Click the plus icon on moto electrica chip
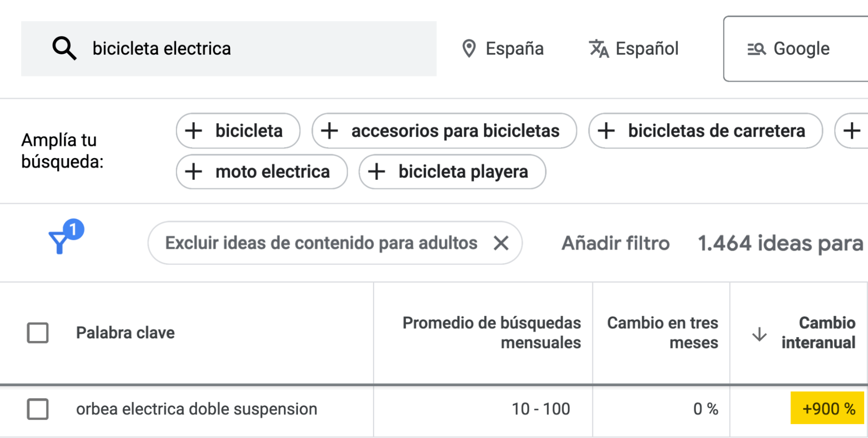Image resolution: width=868 pixels, height=438 pixels. [194, 172]
